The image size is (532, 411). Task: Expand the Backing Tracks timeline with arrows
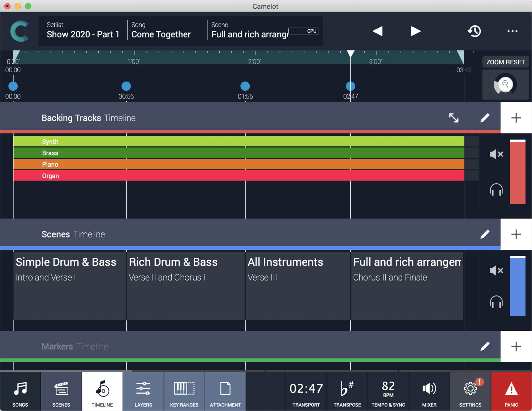point(454,118)
